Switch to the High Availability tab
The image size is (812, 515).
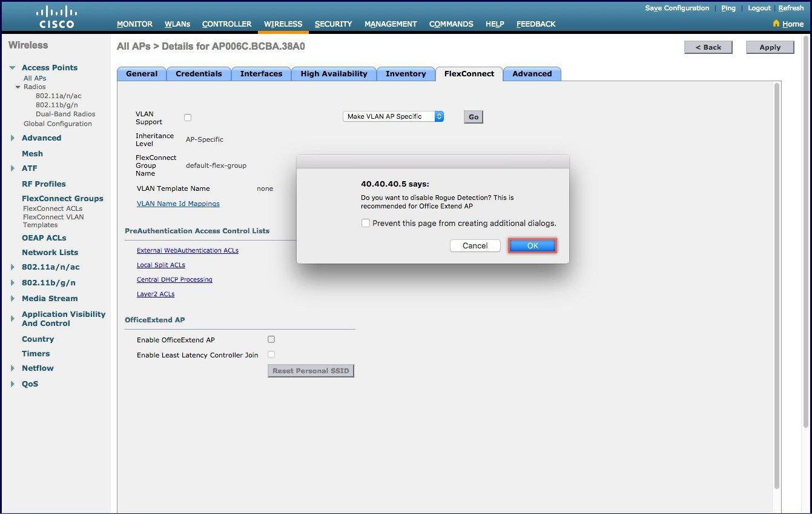tap(334, 74)
